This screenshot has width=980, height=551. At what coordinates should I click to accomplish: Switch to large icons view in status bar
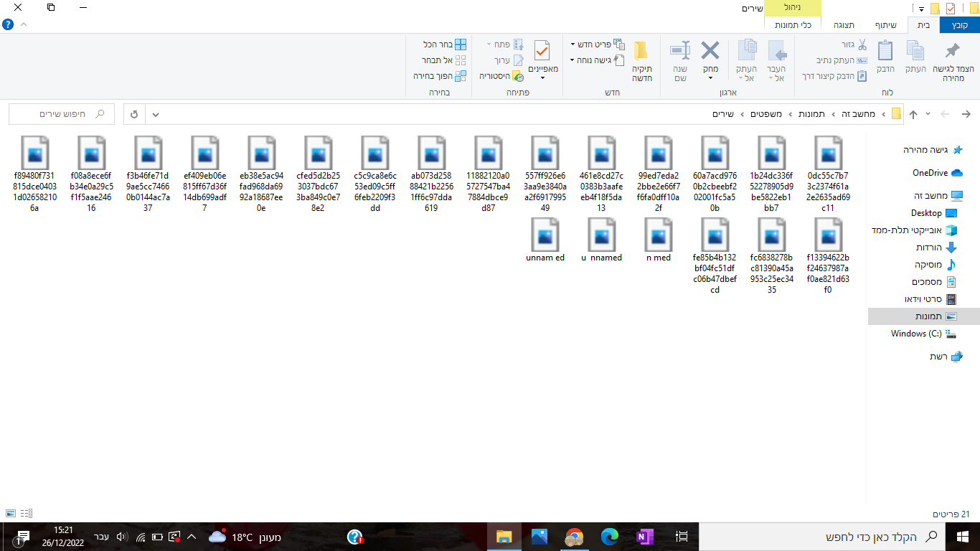[10, 514]
